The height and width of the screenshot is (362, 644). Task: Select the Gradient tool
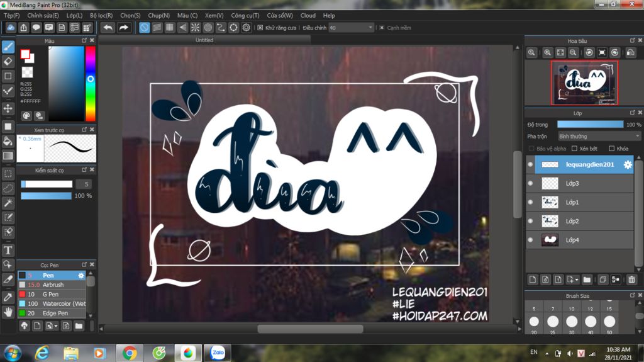click(x=8, y=156)
